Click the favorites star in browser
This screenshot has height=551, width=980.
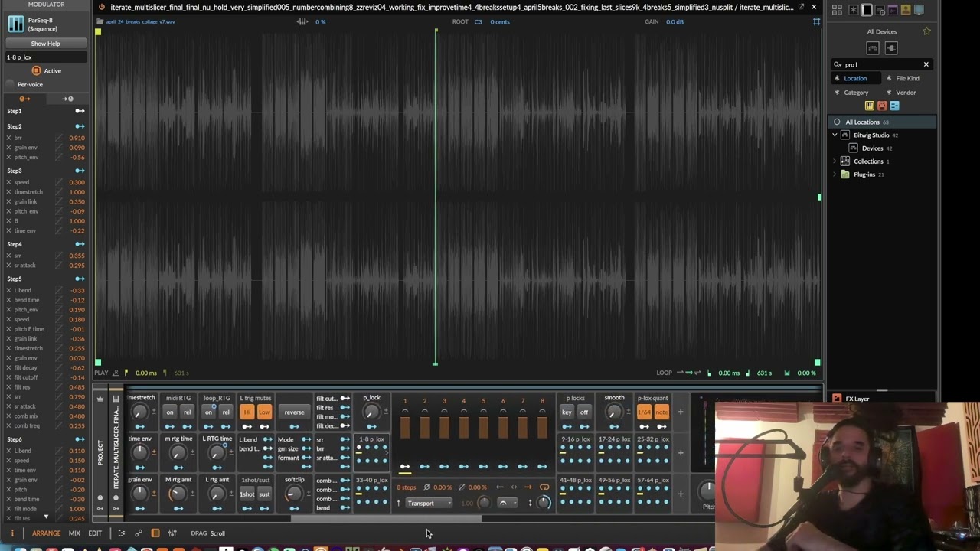pos(926,31)
